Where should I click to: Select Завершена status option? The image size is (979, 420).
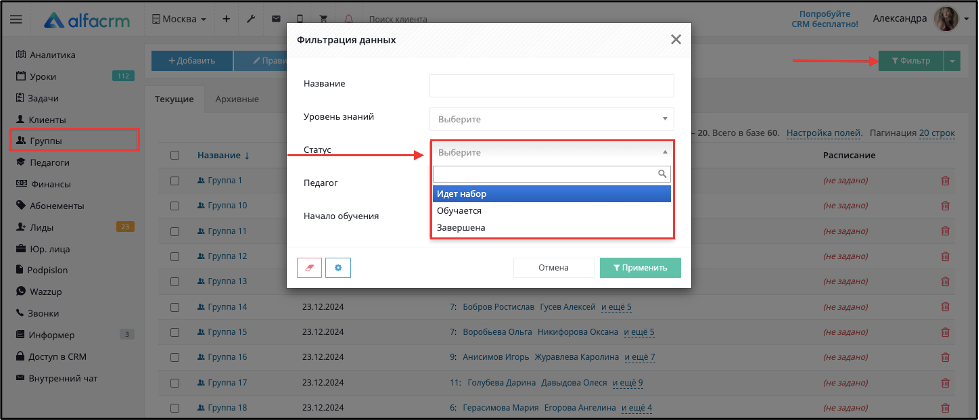click(x=552, y=228)
